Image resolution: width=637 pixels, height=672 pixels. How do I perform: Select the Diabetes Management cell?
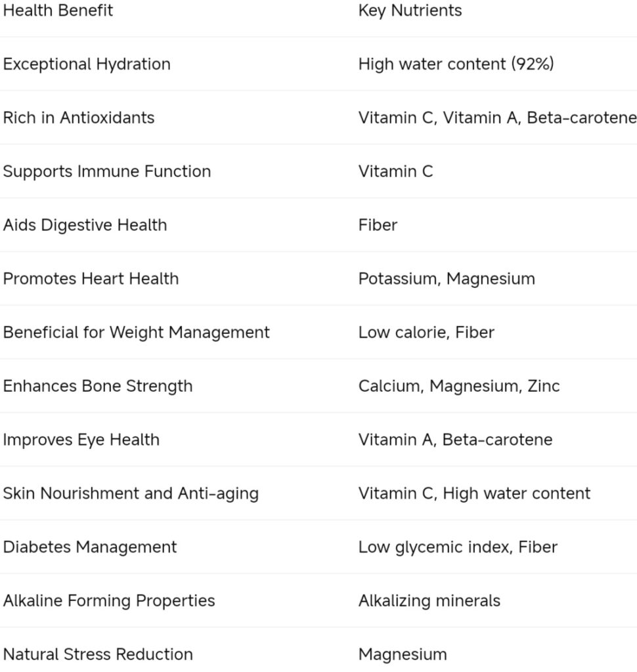pyautogui.click(x=90, y=547)
